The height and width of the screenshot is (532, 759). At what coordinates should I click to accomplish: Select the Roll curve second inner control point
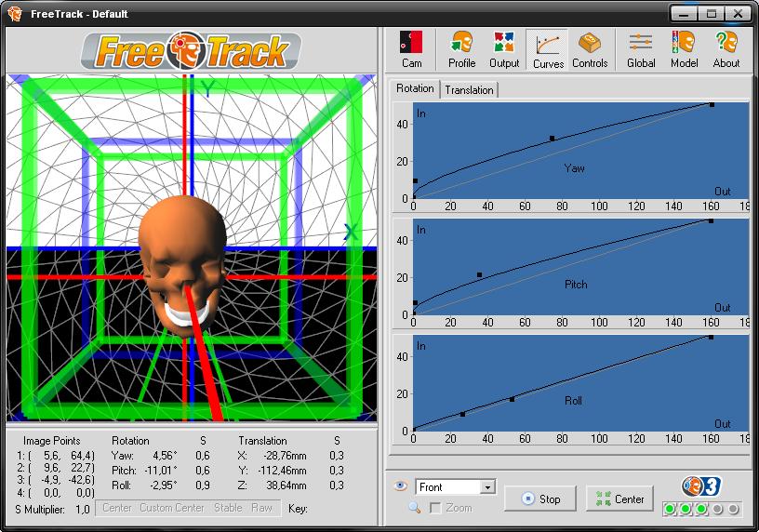coord(512,399)
